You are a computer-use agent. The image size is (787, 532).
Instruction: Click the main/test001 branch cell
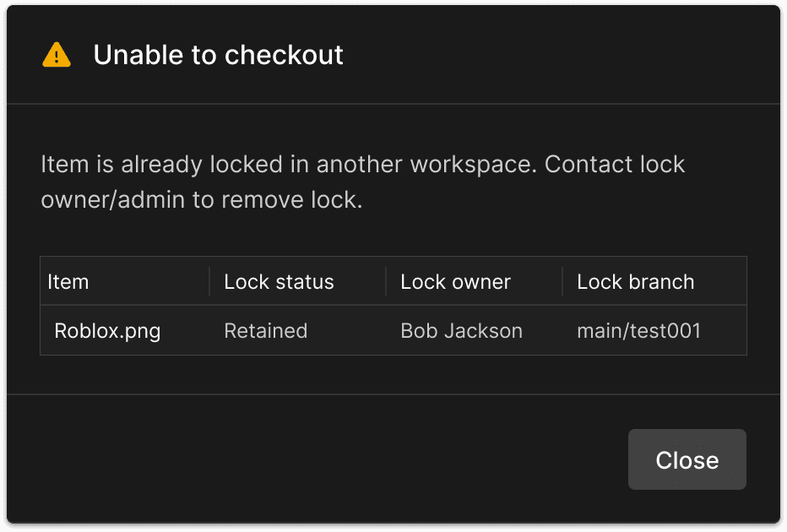tap(638, 331)
